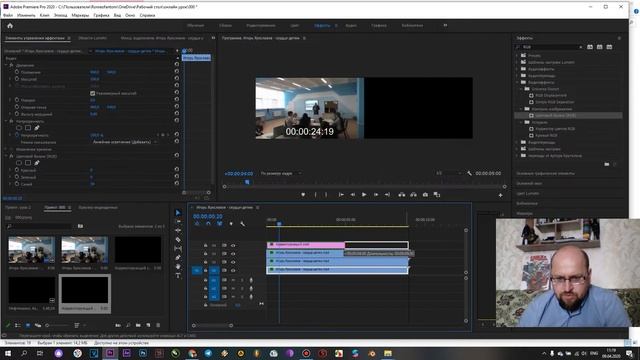Image resolution: width=640 pixels, height=360 pixels.
Task: Select the pink adjustment layer clip
Action: pos(306,244)
